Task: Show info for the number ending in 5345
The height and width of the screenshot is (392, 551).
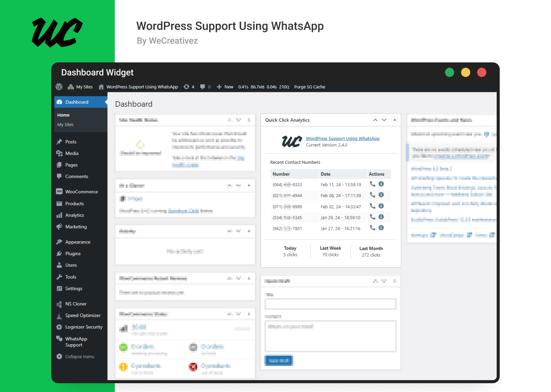Action: 381,217
